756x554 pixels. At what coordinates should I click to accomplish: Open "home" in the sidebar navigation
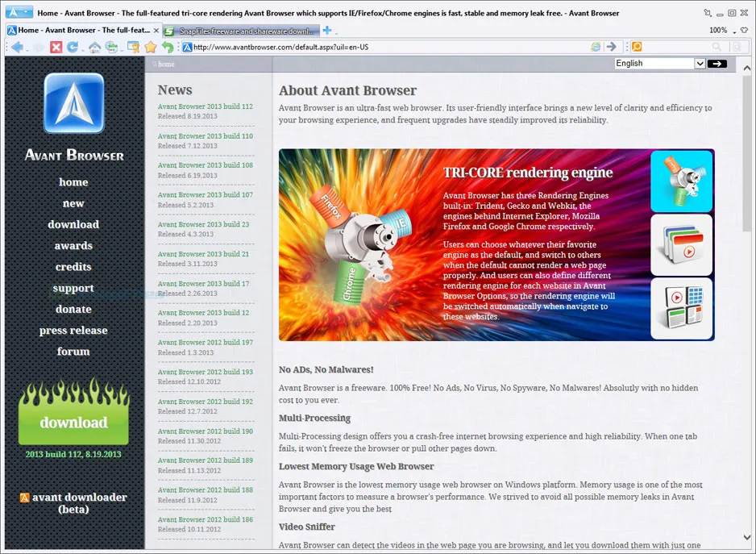73,182
